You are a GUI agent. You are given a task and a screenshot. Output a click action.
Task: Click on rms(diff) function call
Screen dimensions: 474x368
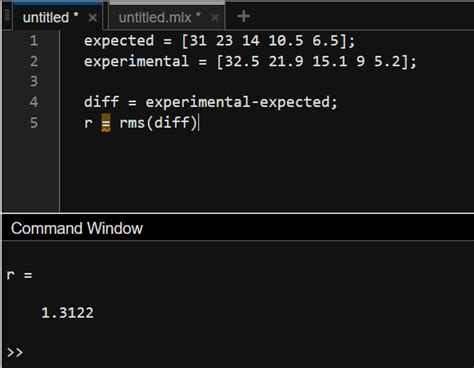point(159,123)
